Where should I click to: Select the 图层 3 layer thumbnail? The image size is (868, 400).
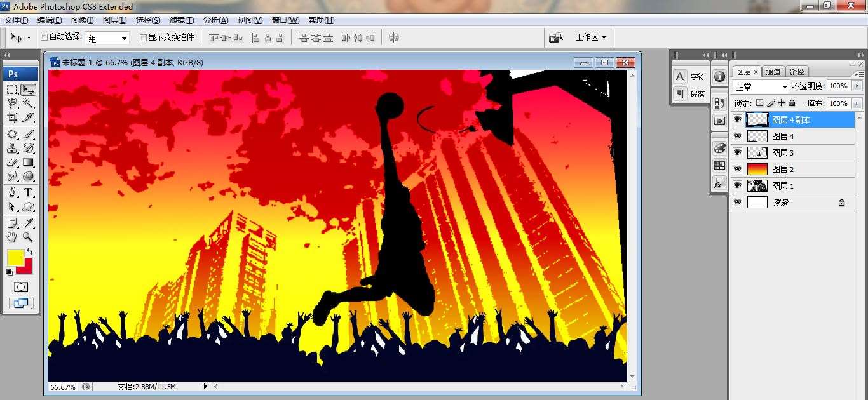[757, 153]
